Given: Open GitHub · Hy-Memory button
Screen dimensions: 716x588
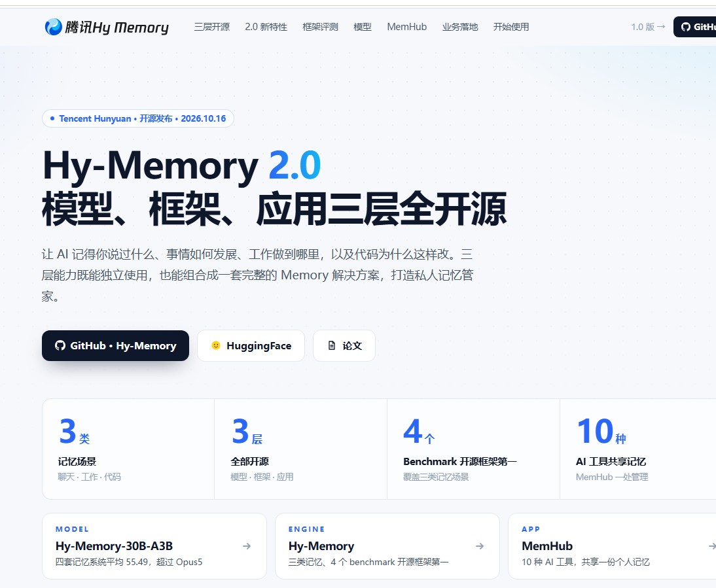Looking at the screenshot, I should (116, 346).
